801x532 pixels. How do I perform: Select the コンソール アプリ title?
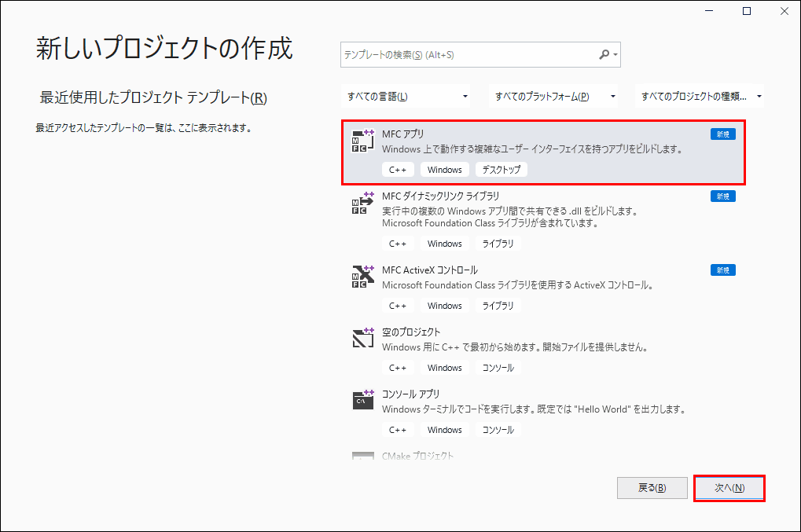(410, 394)
